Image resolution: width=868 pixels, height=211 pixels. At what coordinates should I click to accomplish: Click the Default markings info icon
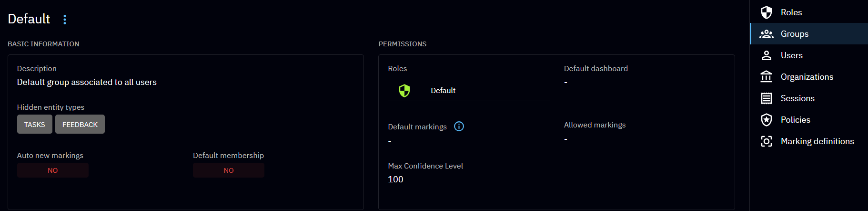[x=459, y=127]
